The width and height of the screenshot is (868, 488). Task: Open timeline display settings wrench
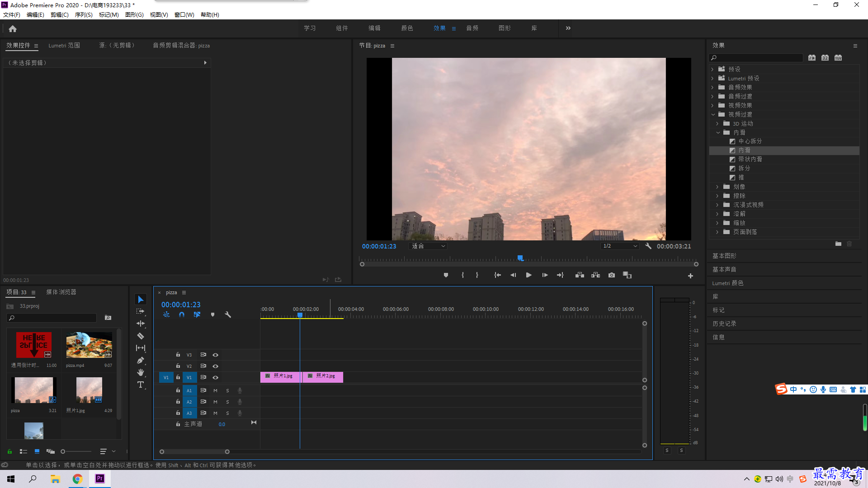(228, 314)
